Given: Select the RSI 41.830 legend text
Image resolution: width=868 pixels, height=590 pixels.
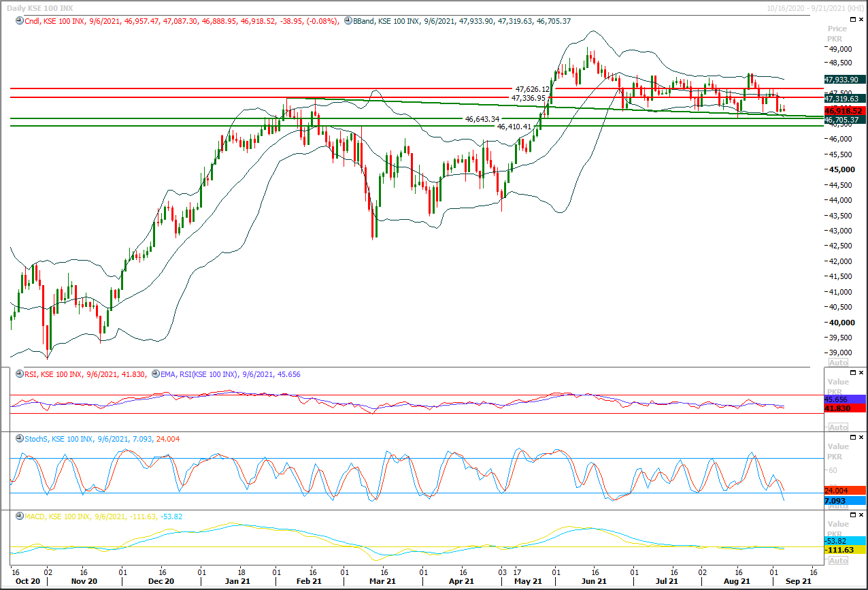Looking at the screenshot, I should [85, 374].
